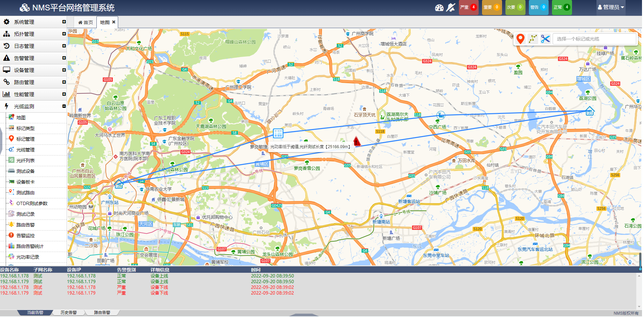
Task: Open 光功率记录 in the sidebar
Action: pos(27,257)
